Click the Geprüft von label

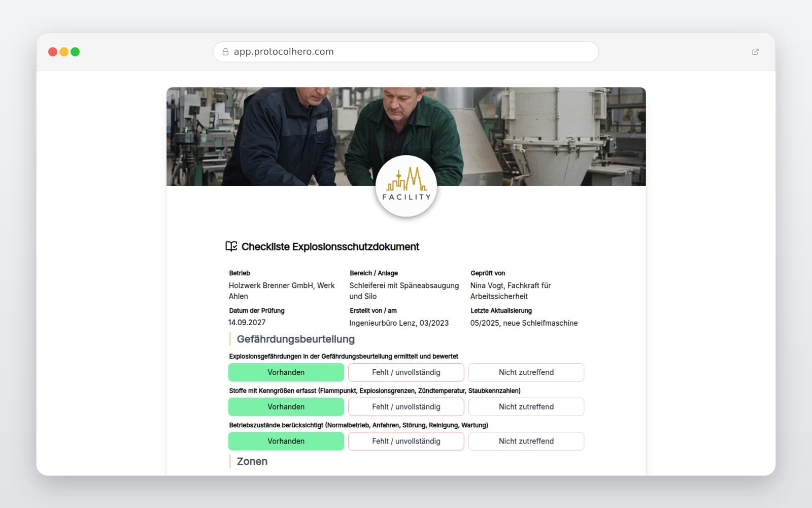[x=488, y=273]
